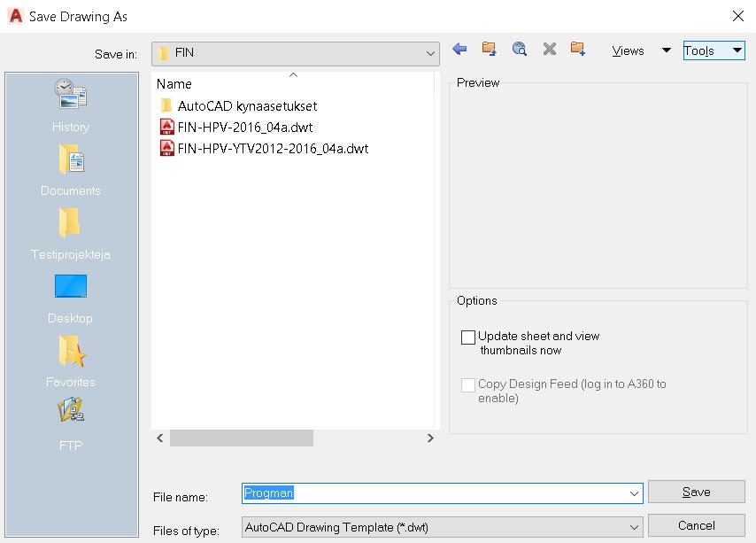
Task: Toggle Copy Design Feed checkbox
Action: (468, 384)
